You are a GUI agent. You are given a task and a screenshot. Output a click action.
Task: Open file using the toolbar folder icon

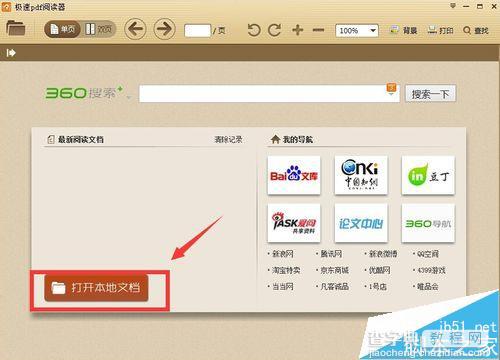pyautogui.click(x=16, y=28)
